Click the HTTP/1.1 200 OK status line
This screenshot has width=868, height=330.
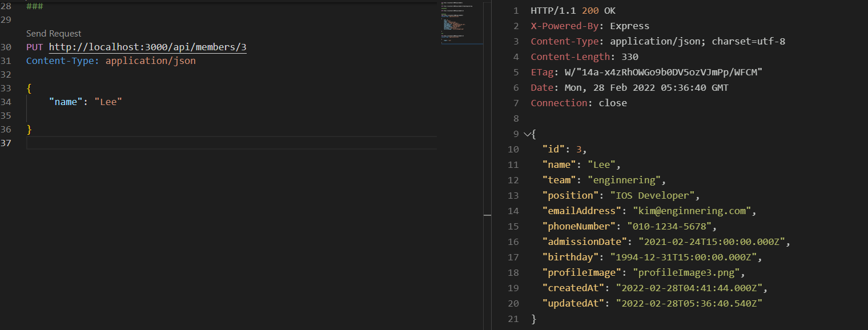coord(573,11)
